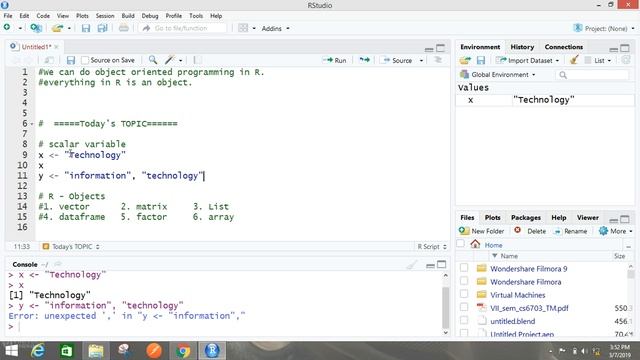Click the document outline icon

(438, 60)
